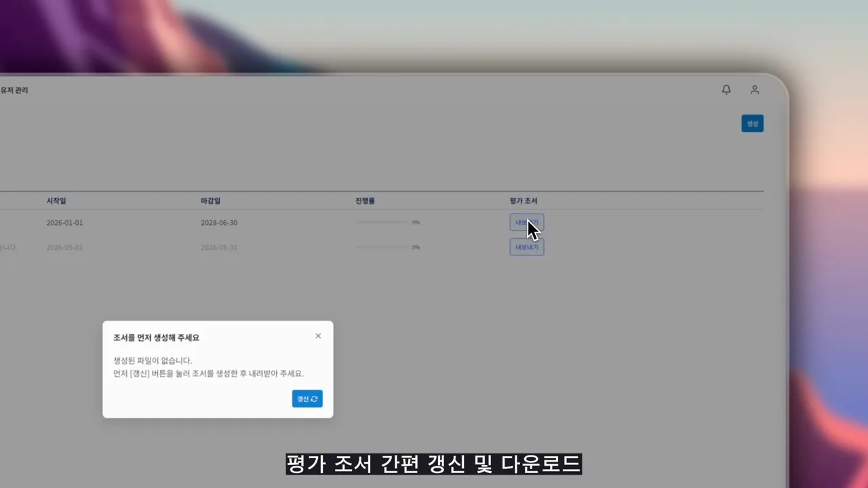
Task: Click 내보내기 in the 2028-06-30 row
Action: [x=527, y=222]
